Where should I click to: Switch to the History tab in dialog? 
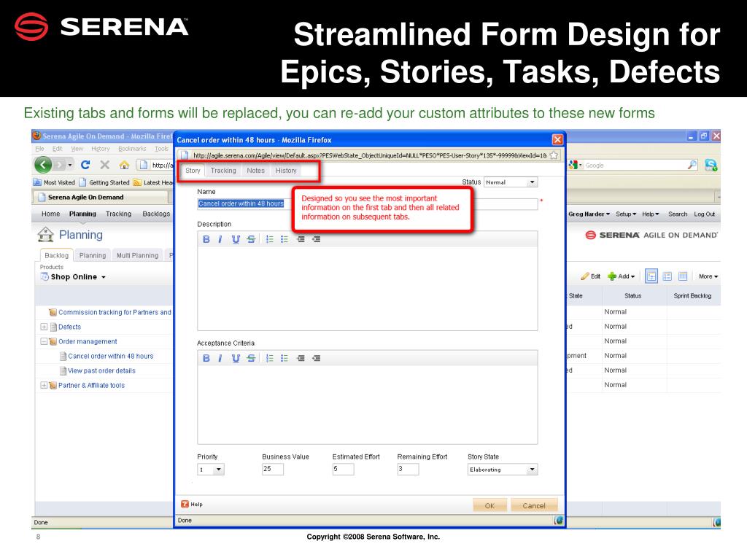tap(286, 171)
